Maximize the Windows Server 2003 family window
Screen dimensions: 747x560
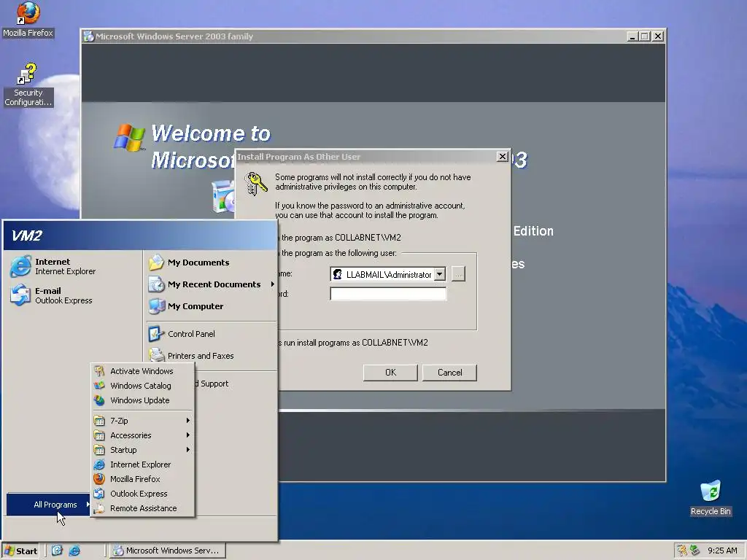point(645,36)
